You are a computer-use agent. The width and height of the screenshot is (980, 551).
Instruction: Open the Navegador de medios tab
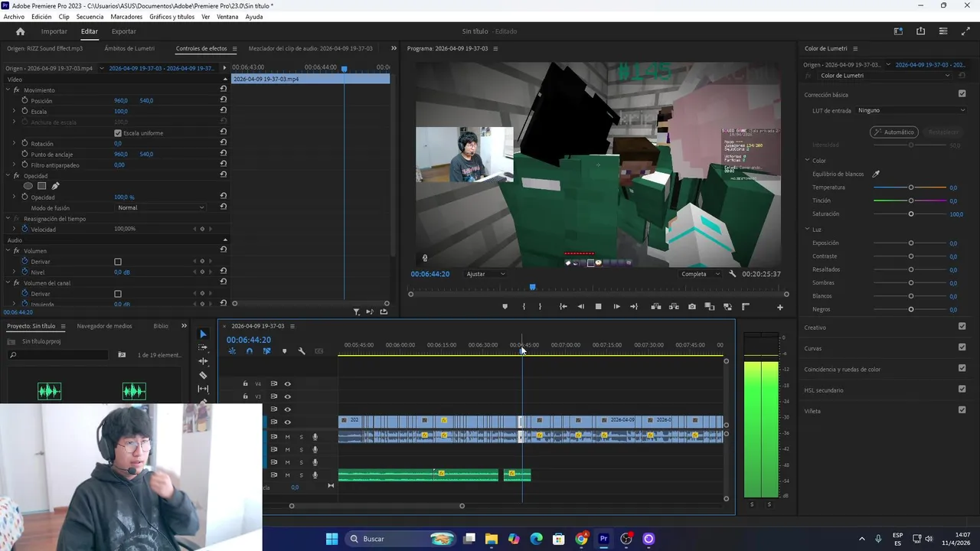[x=104, y=326]
